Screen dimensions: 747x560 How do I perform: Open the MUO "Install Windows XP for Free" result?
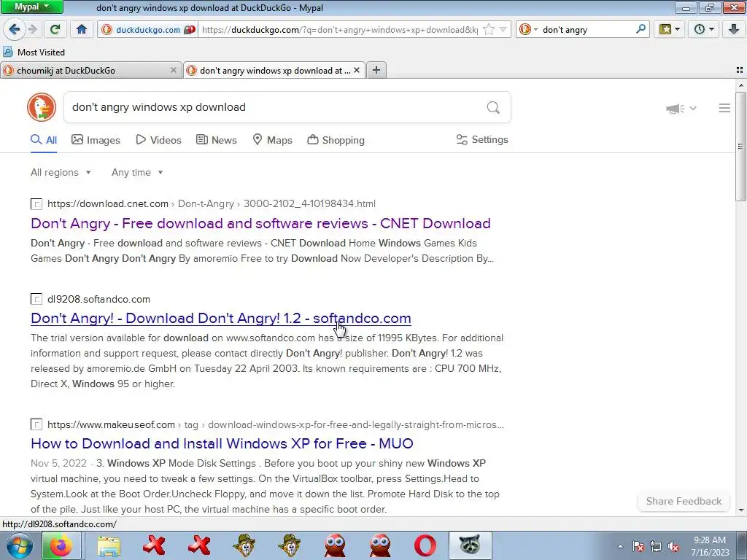pos(222,443)
